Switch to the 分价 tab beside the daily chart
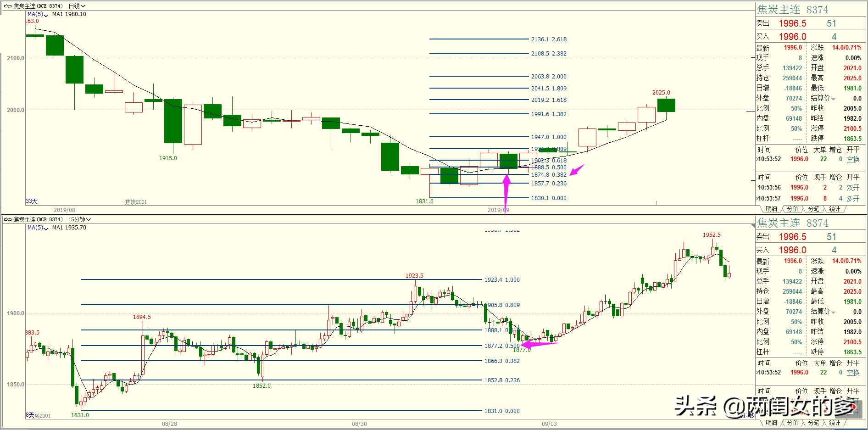This screenshot has width=868, height=430. [792, 209]
